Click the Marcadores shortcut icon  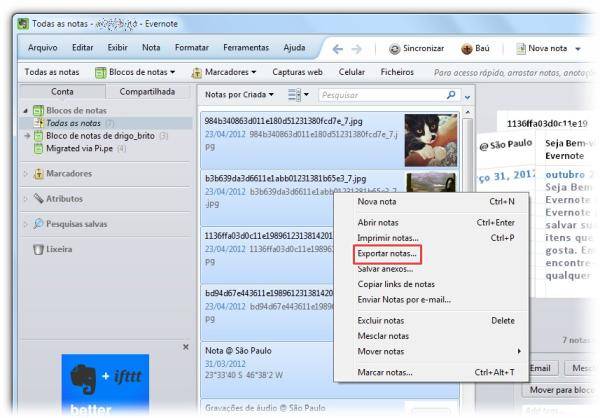[x=197, y=72]
